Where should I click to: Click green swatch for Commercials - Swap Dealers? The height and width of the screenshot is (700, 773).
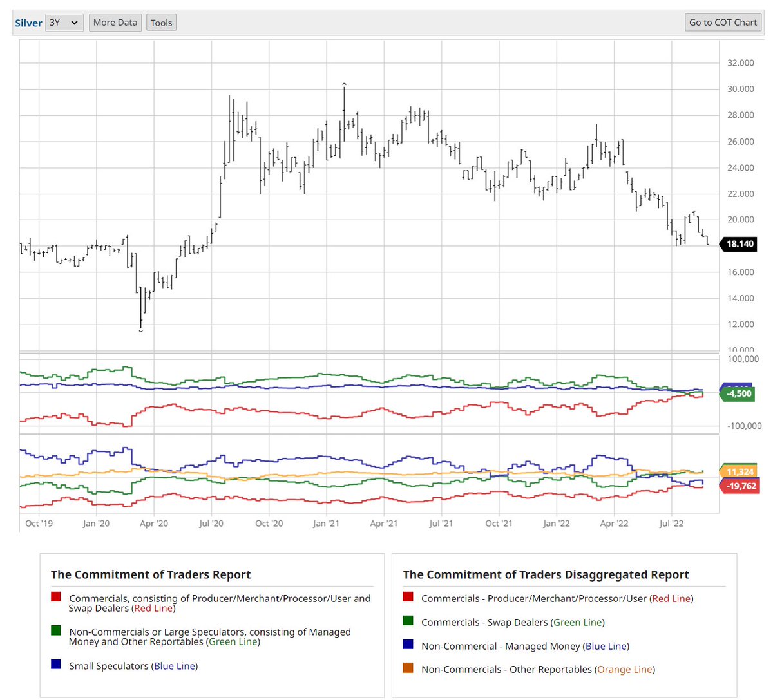408,621
